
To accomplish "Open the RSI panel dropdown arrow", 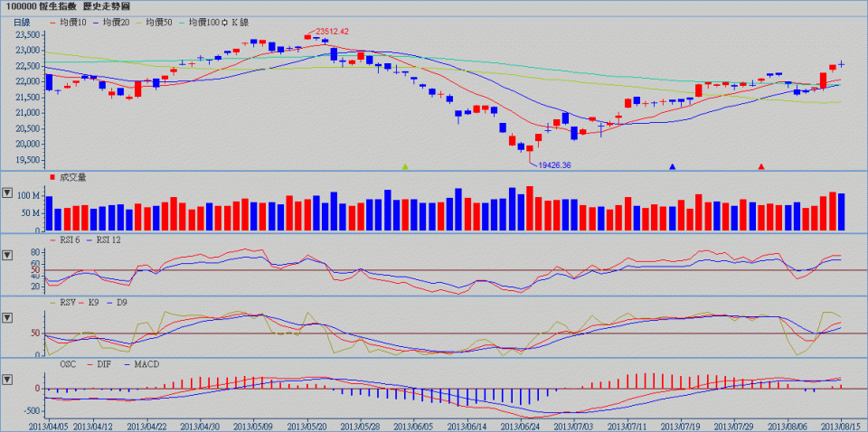I will point(8,255).
